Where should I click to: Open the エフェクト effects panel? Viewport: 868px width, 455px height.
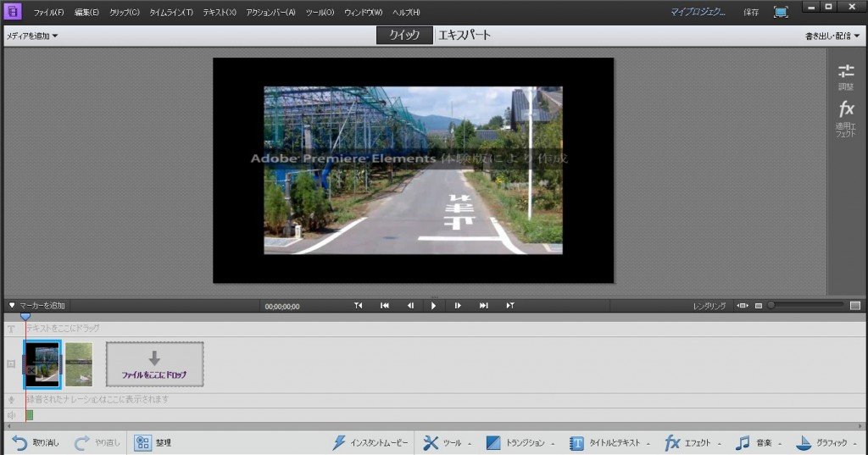pyautogui.click(x=693, y=443)
